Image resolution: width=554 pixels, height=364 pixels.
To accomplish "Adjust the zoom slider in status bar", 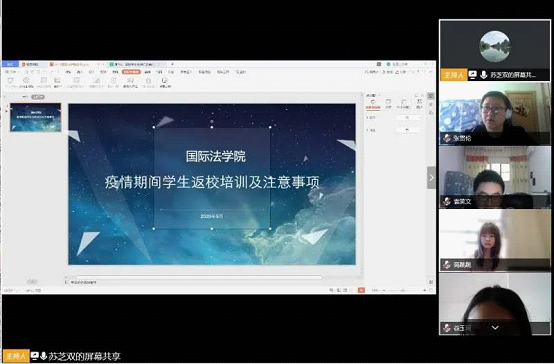I will point(404,290).
